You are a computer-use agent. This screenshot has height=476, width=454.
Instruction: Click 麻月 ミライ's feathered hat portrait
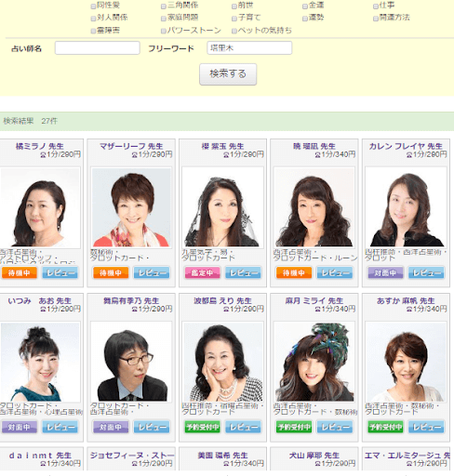[314, 362]
